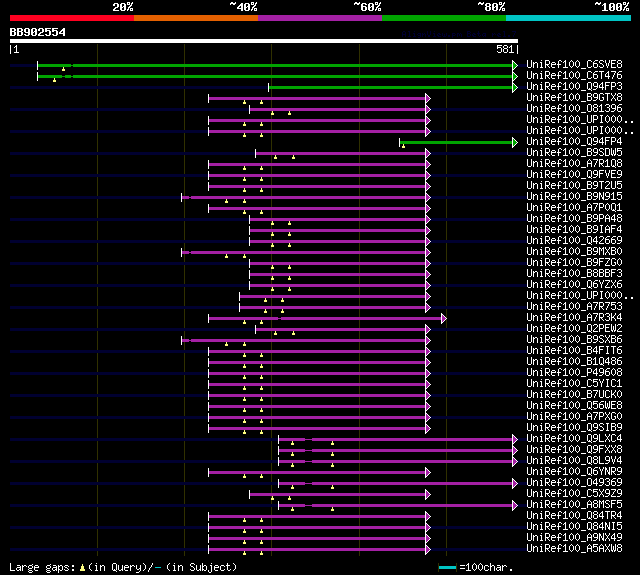Image resolution: width=640 pixels, height=575 pixels.
Task: Click the UniRef100_Q9FXX8 label
Action: point(574,450)
